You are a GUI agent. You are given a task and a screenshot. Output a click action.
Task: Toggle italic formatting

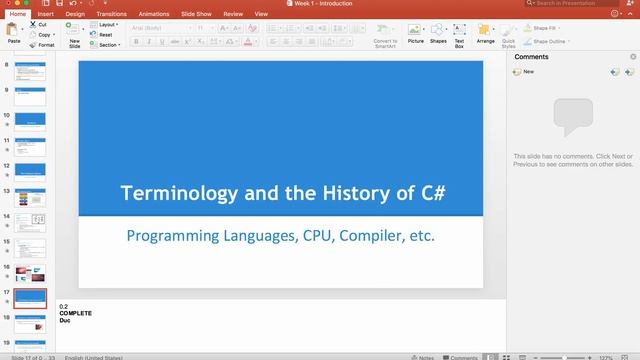[x=149, y=41]
